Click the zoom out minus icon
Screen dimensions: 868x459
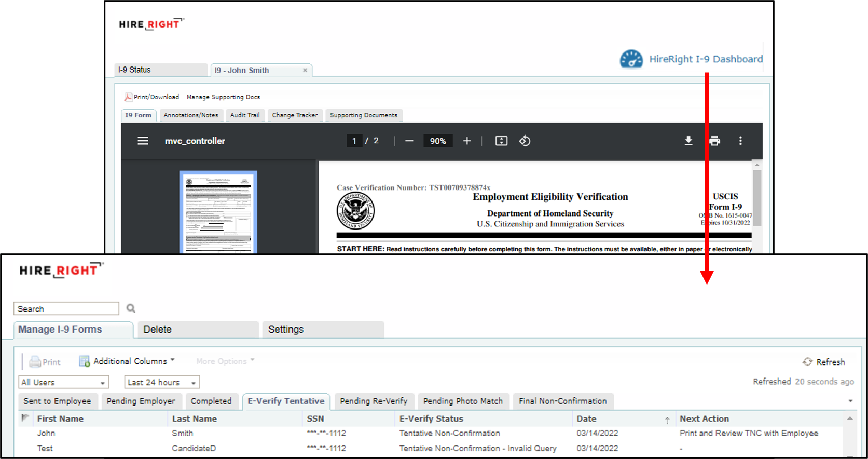pos(409,141)
